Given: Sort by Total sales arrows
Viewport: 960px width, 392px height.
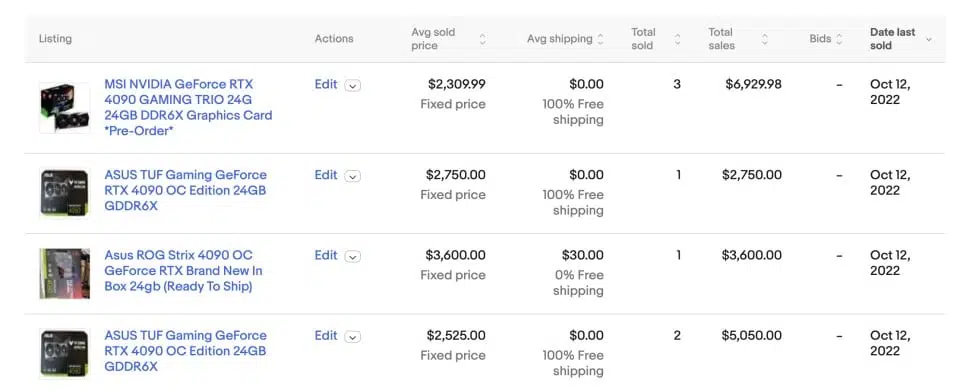Looking at the screenshot, I should pos(765,39).
